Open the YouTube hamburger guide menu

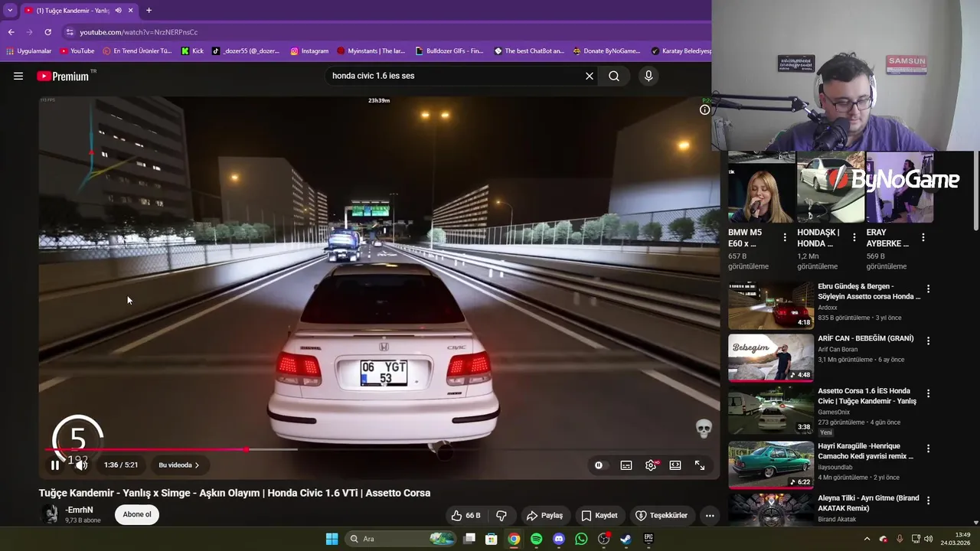pyautogui.click(x=18, y=76)
